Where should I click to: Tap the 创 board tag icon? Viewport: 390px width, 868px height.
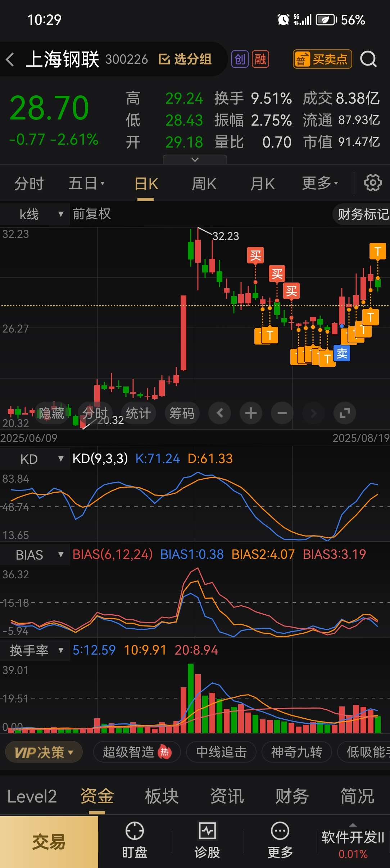pos(240,59)
